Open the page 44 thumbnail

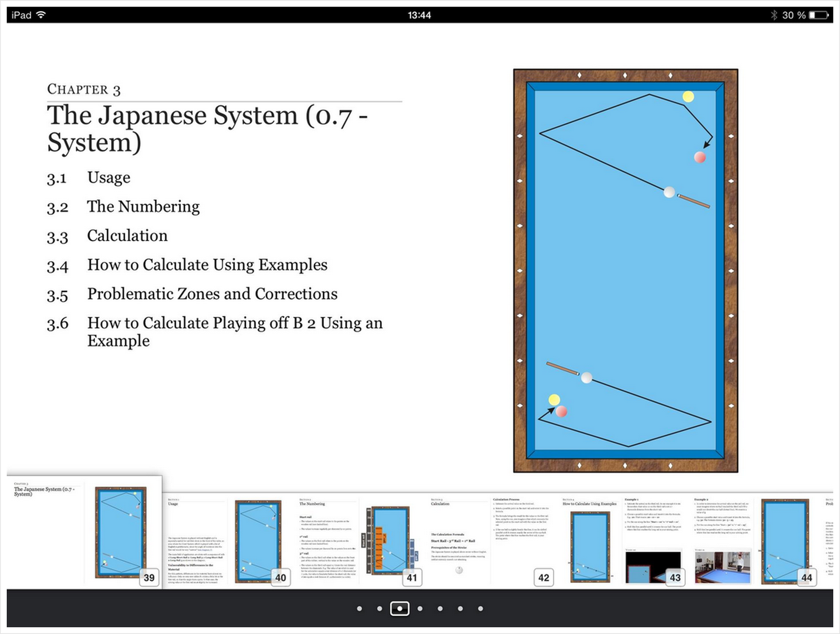pos(754,541)
